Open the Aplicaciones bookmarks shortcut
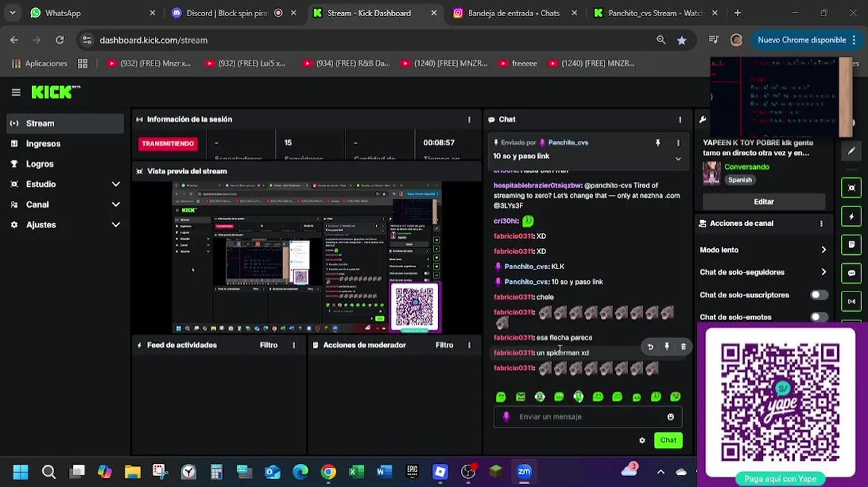The height and width of the screenshot is (487, 868). (40, 64)
